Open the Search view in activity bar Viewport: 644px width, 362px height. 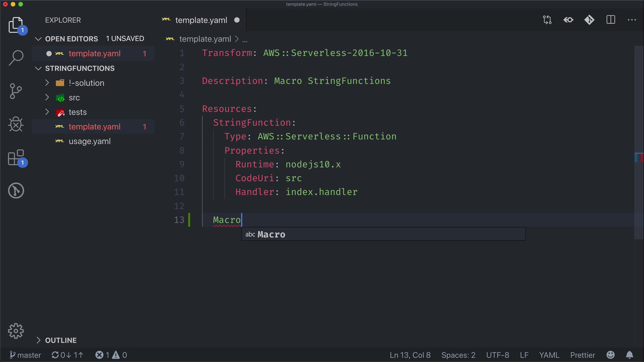pyautogui.click(x=16, y=58)
